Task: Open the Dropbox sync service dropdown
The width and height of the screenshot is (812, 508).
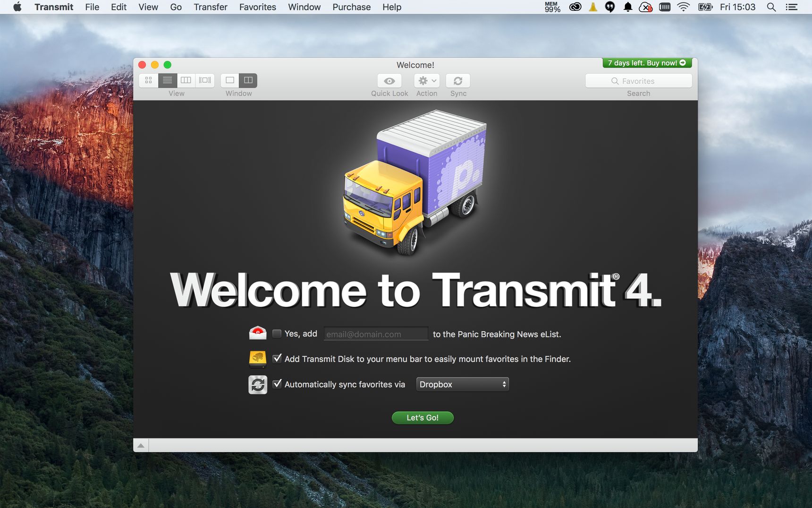Action: (x=462, y=384)
